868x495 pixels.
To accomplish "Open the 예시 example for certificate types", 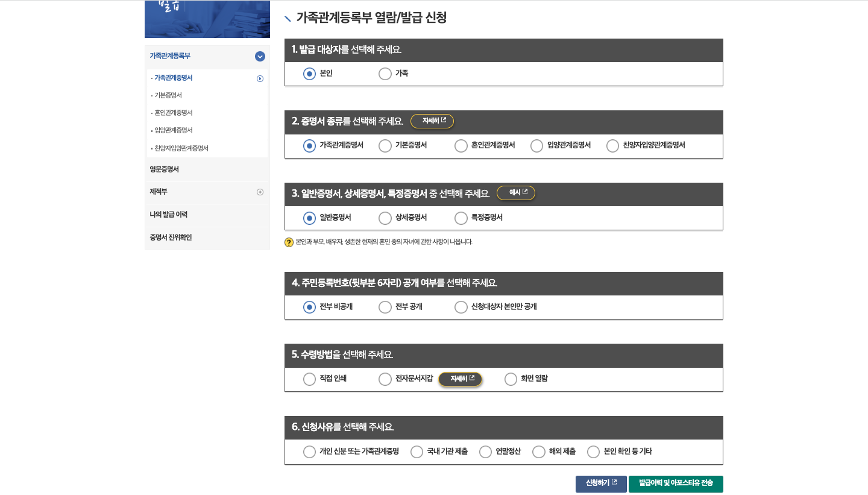I will pos(515,193).
